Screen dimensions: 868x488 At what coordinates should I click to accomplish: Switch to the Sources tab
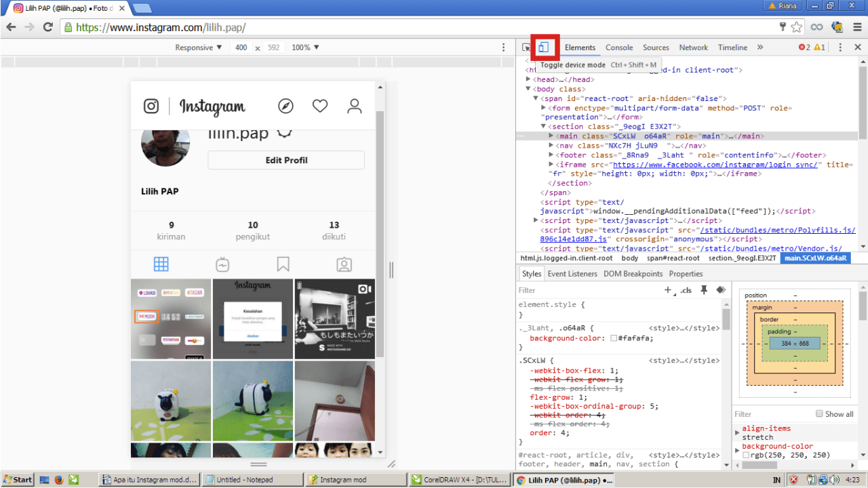tap(656, 47)
